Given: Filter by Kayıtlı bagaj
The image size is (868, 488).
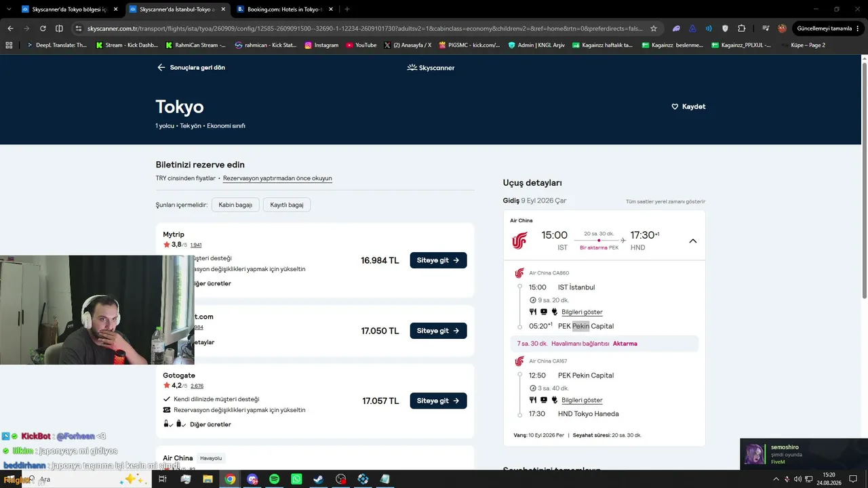Looking at the screenshot, I should point(287,205).
